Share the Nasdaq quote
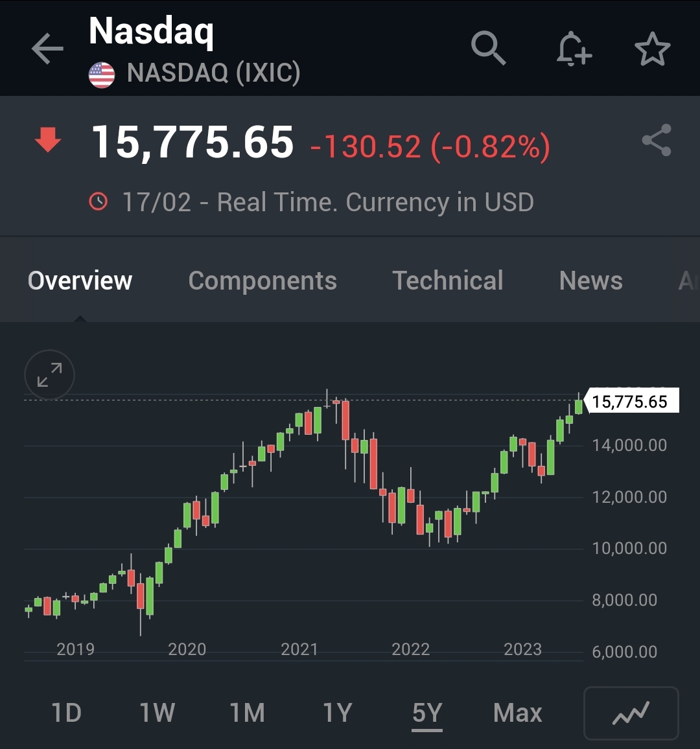 (x=657, y=140)
